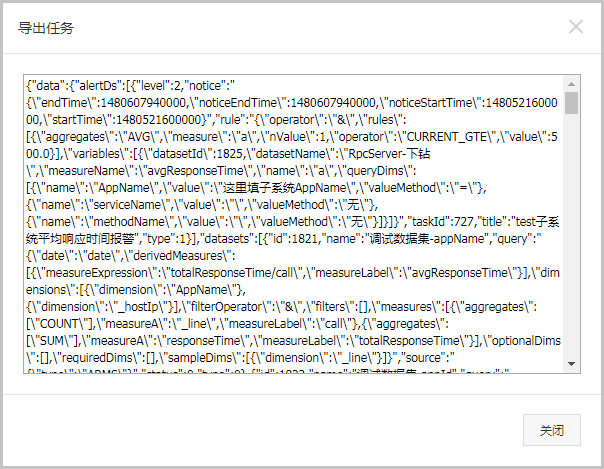The width and height of the screenshot is (604, 469).
Task: Click the text RpcServer-下钻
Action: (389, 154)
